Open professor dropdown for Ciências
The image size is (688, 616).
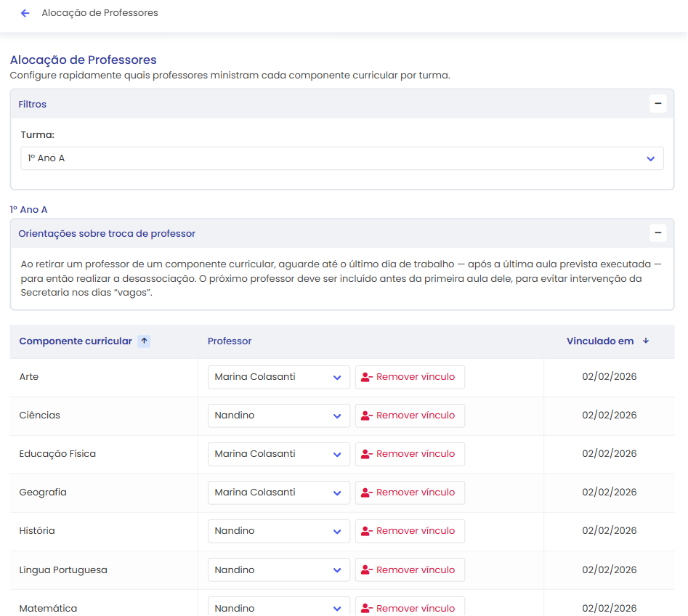tap(279, 416)
